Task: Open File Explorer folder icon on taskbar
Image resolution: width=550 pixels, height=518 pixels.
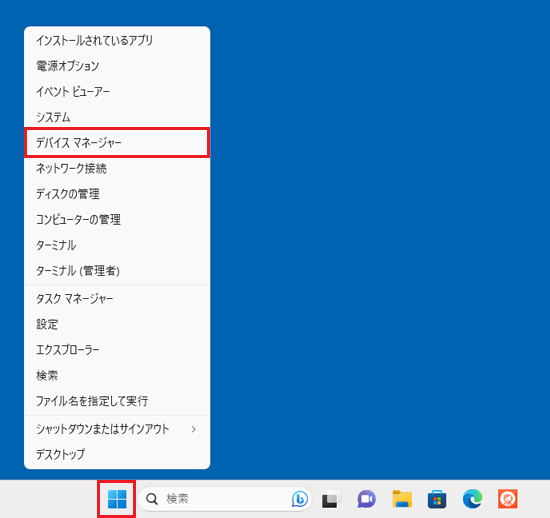Action: click(x=402, y=499)
